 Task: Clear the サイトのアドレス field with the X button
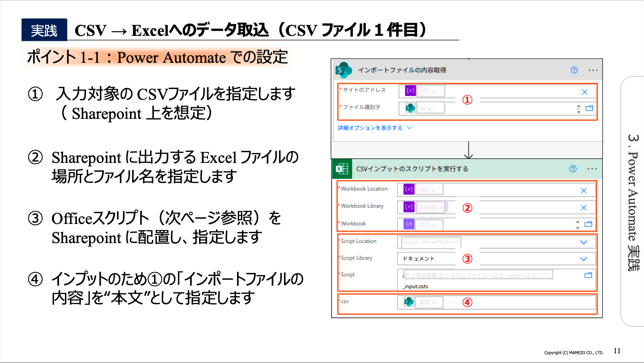pyautogui.click(x=584, y=92)
